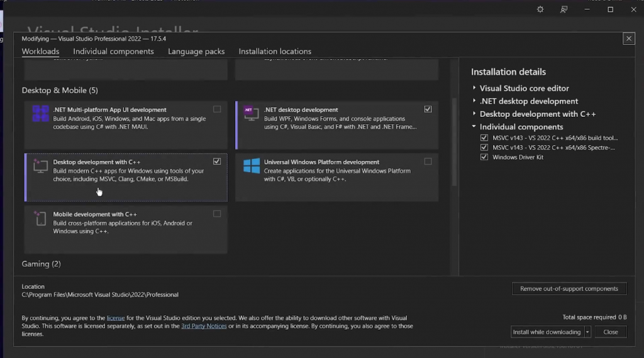Uncheck Desktop development with C++ workload
Screen dimensions: 644x358
point(217,161)
